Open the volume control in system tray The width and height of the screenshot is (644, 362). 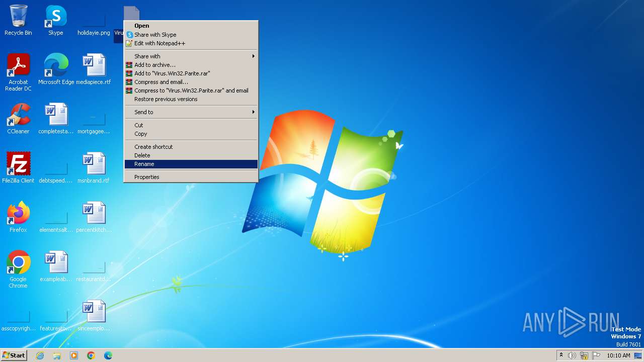point(572,355)
